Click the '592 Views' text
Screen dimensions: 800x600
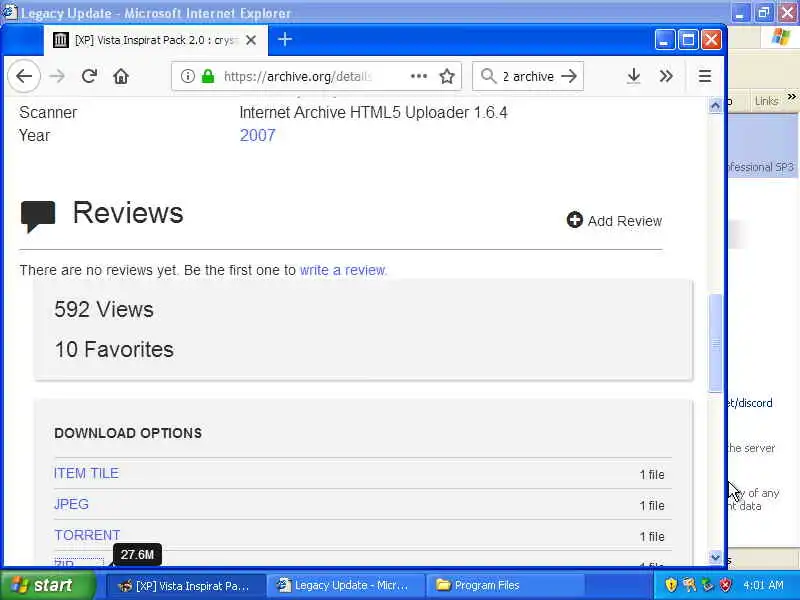[x=104, y=309]
